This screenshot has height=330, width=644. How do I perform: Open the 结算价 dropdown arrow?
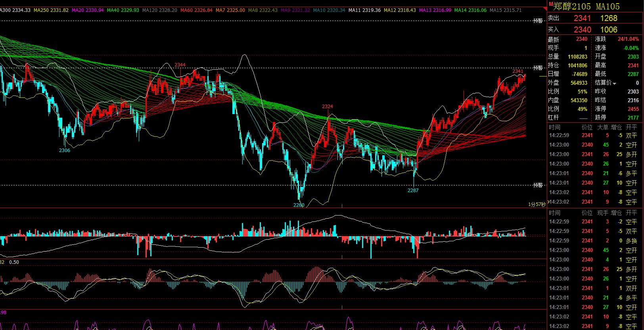coord(615,83)
